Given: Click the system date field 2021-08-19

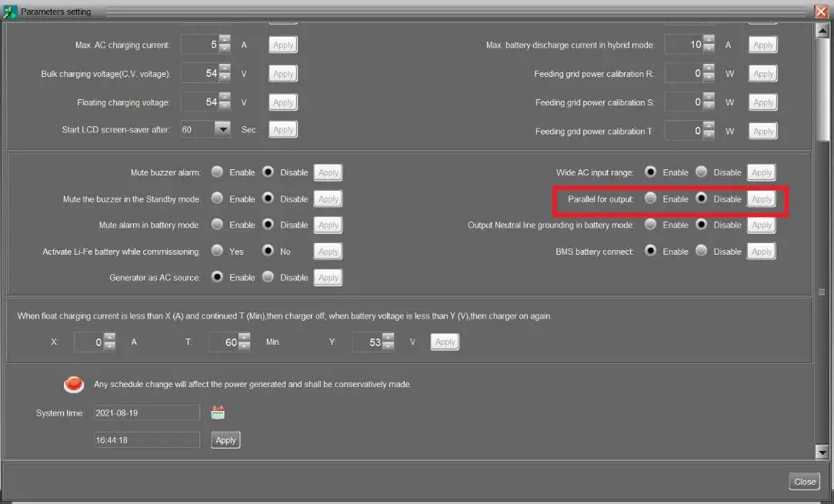Looking at the screenshot, I should pyautogui.click(x=147, y=412).
